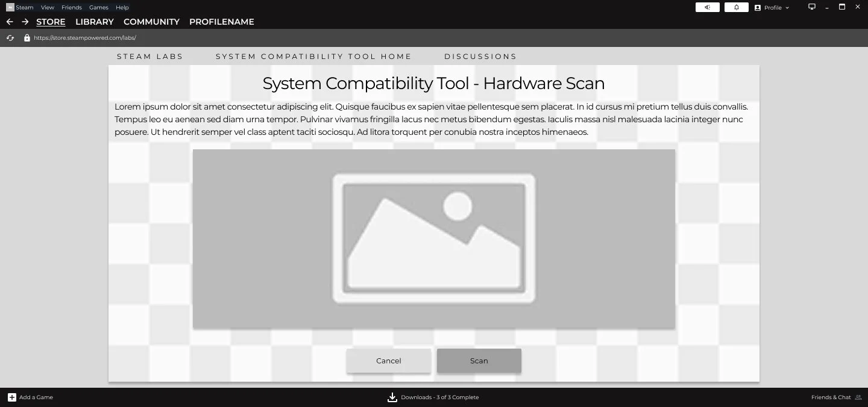The width and height of the screenshot is (868, 407).
Task: Open notifications bell
Action: pos(737,7)
